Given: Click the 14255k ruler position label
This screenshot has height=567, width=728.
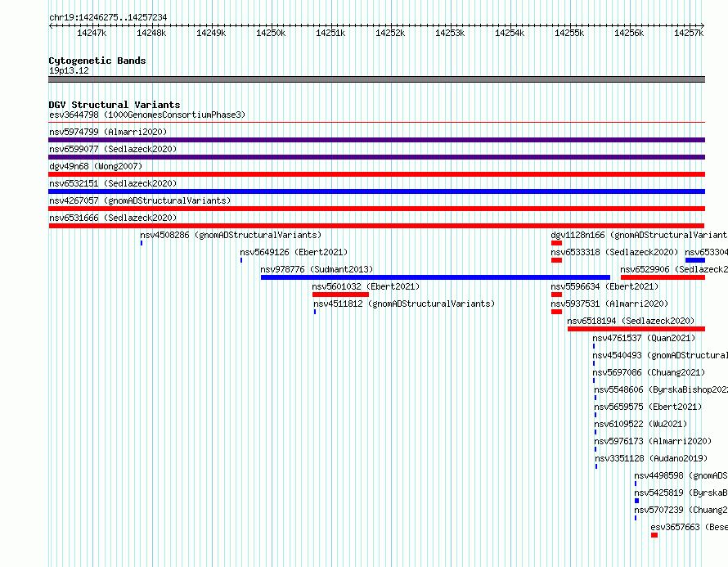Looking at the screenshot, I should 569,33.
